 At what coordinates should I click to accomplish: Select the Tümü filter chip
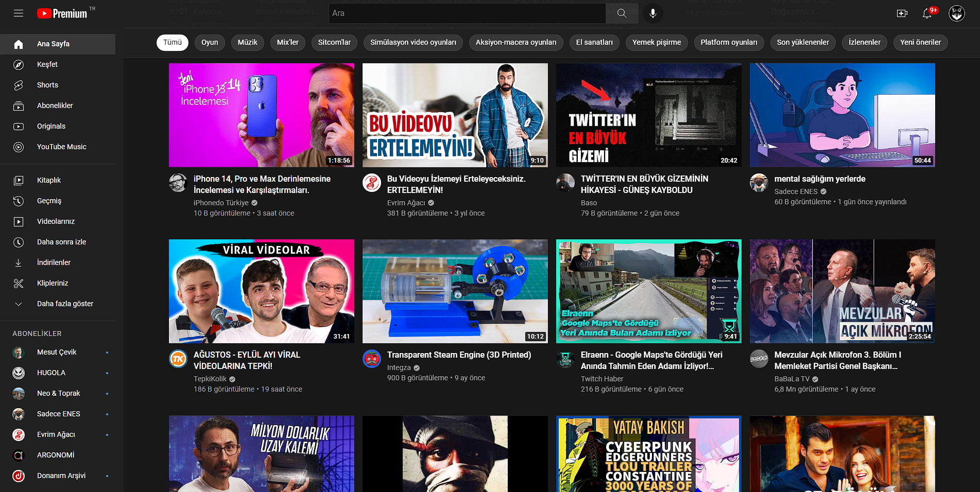click(x=173, y=43)
